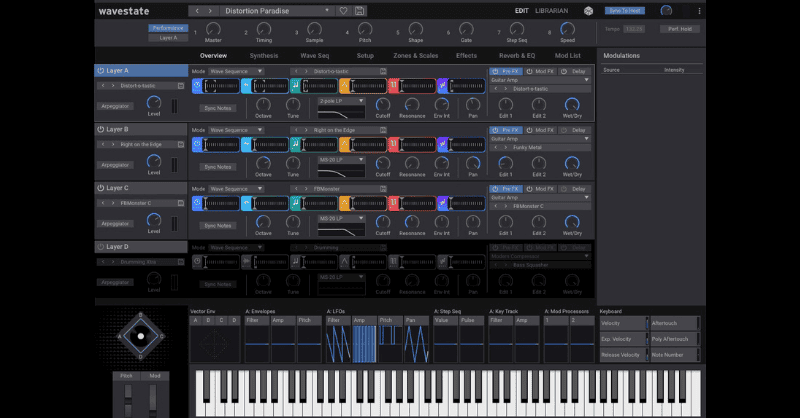Save the Distort-o-tastic wave sequence preset
Screen dimensions: 800x418
tap(383, 71)
